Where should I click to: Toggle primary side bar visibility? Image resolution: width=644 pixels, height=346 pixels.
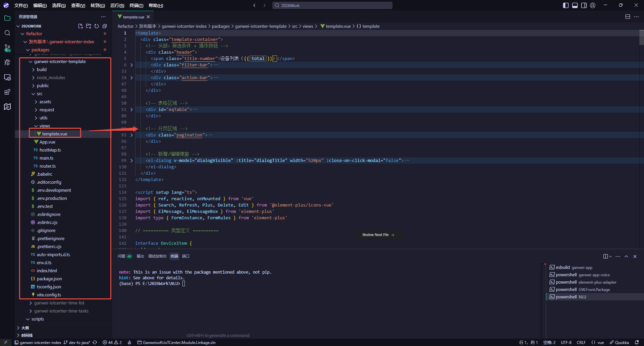[x=566, y=5]
